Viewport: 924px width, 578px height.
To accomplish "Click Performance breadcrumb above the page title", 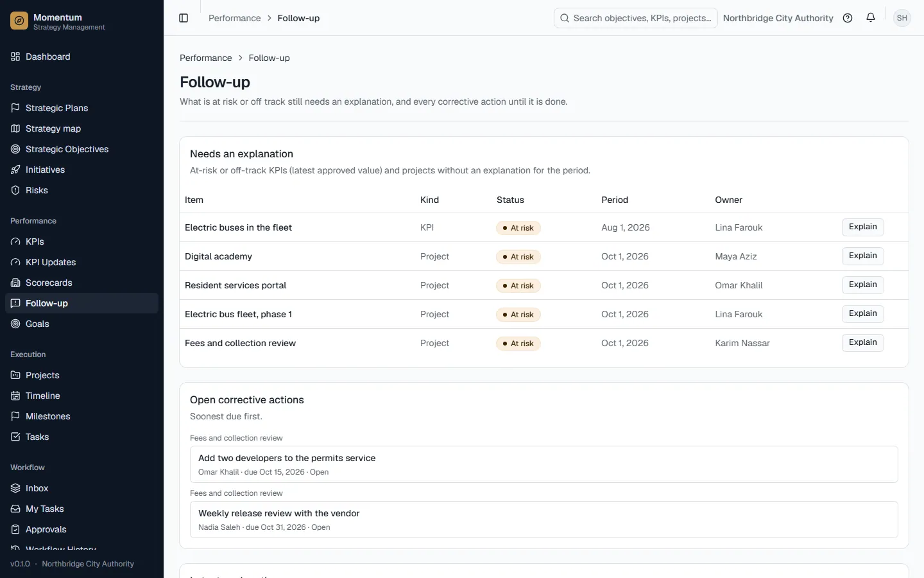I will point(206,58).
